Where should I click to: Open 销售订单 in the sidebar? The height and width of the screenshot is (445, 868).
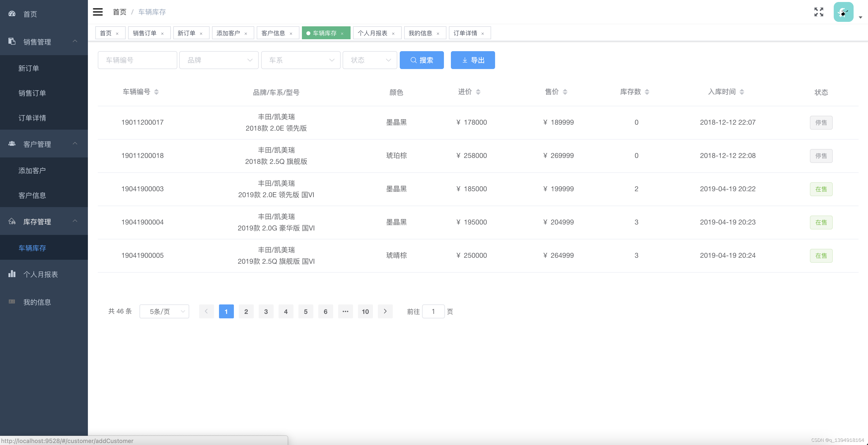44,93
